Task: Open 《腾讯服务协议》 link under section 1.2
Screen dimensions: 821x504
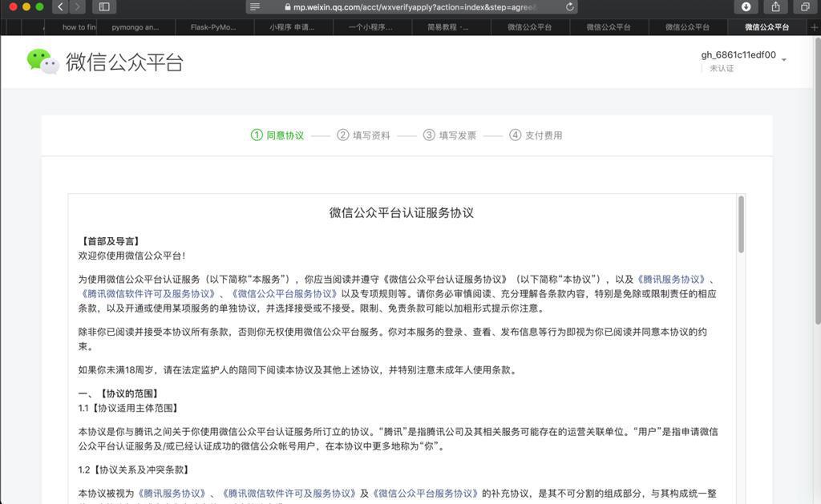Action: pos(172,494)
